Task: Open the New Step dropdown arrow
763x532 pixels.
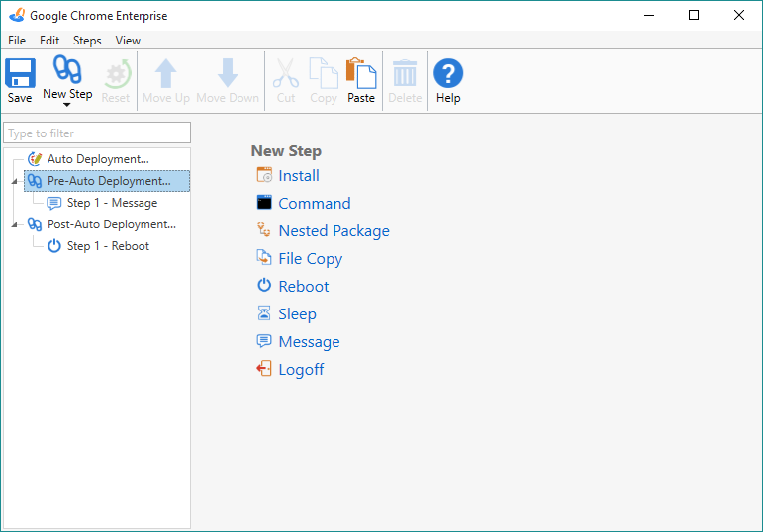Action: click(67, 105)
